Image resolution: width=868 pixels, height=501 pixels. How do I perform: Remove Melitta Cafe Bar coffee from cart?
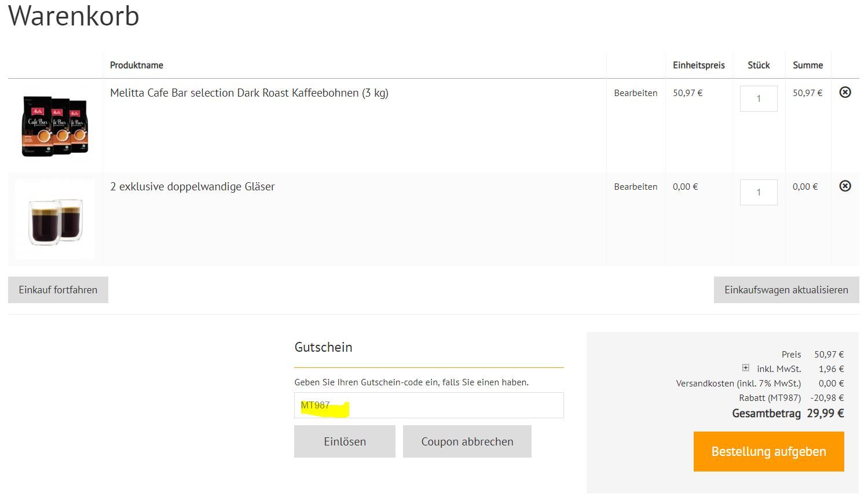(845, 92)
